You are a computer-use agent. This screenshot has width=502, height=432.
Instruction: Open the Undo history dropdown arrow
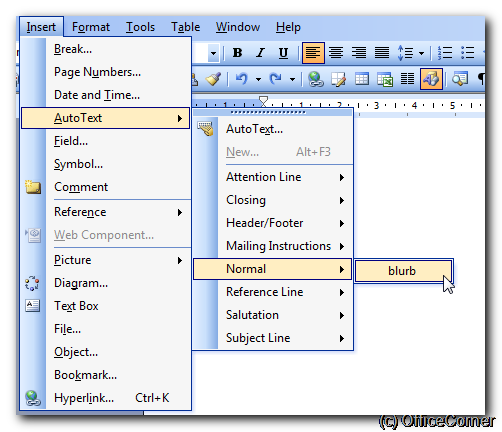click(x=258, y=79)
